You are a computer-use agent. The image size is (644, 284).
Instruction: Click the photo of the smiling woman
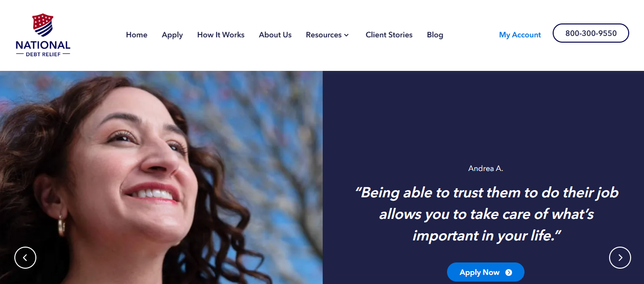point(161,177)
